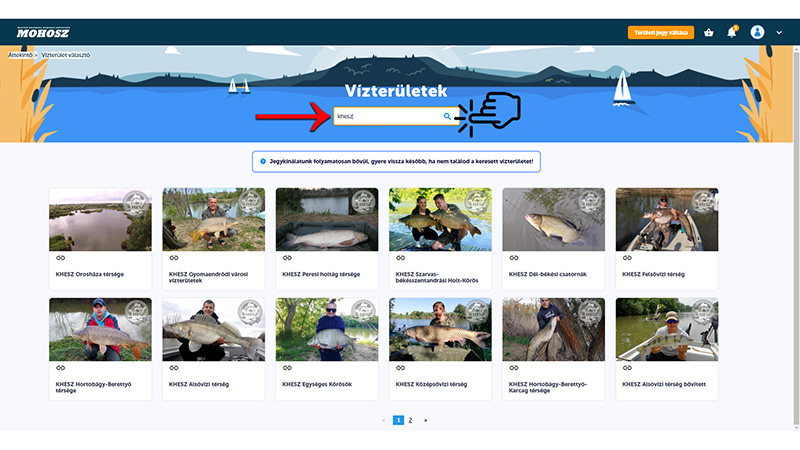Click the Áttekintő breadcrumb link
800x450 pixels.
pyautogui.click(x=20, y=55)
